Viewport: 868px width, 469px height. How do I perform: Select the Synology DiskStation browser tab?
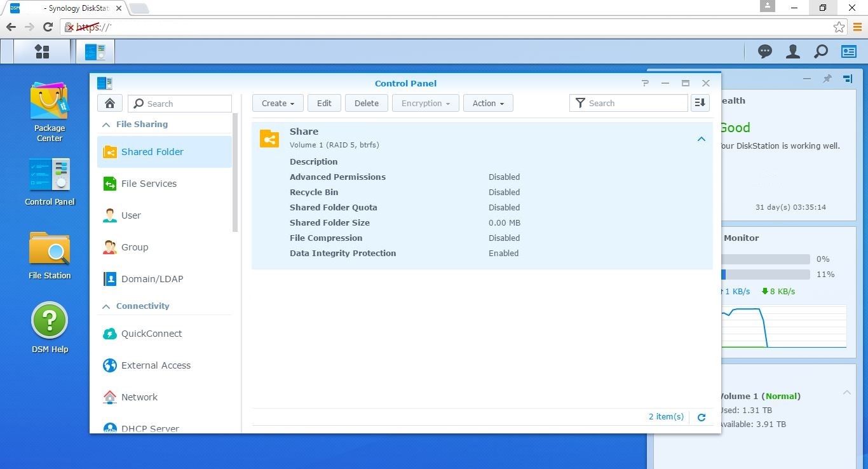(65, 8)
